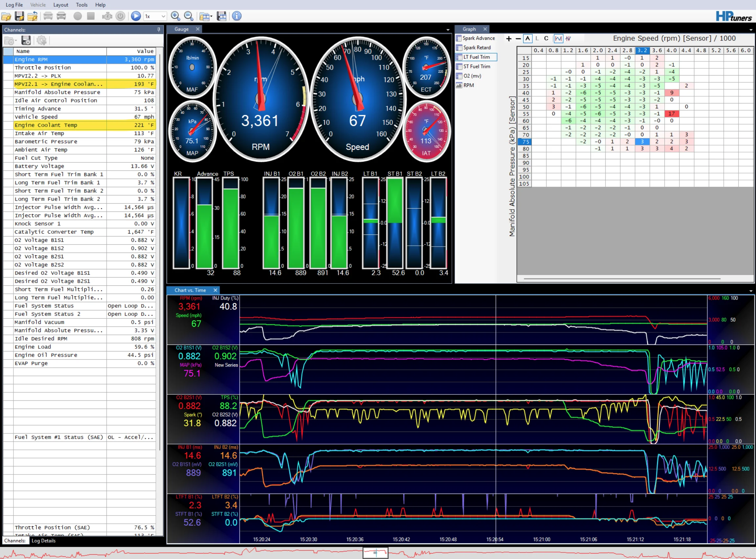Open a log file from the toolbar
This screenshot has height=559, width=756.
point(6,16)
